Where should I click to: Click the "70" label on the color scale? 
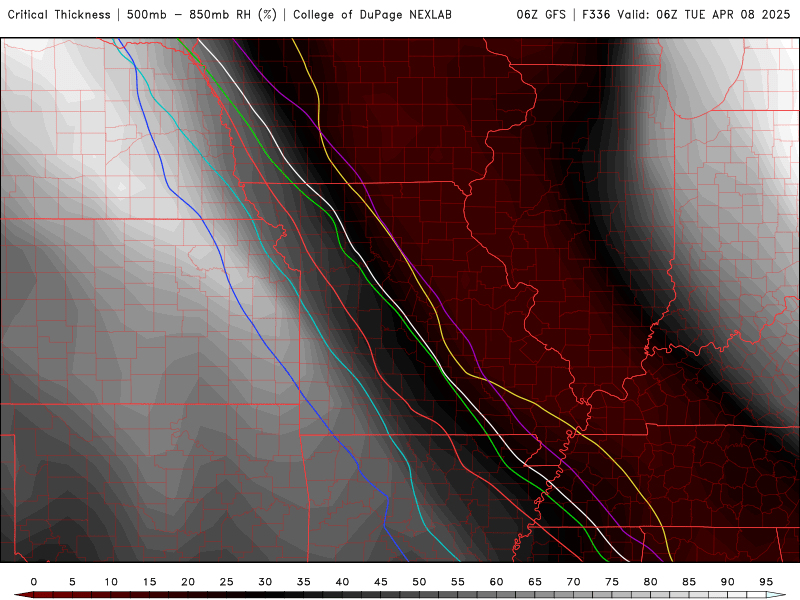(573, 582)
